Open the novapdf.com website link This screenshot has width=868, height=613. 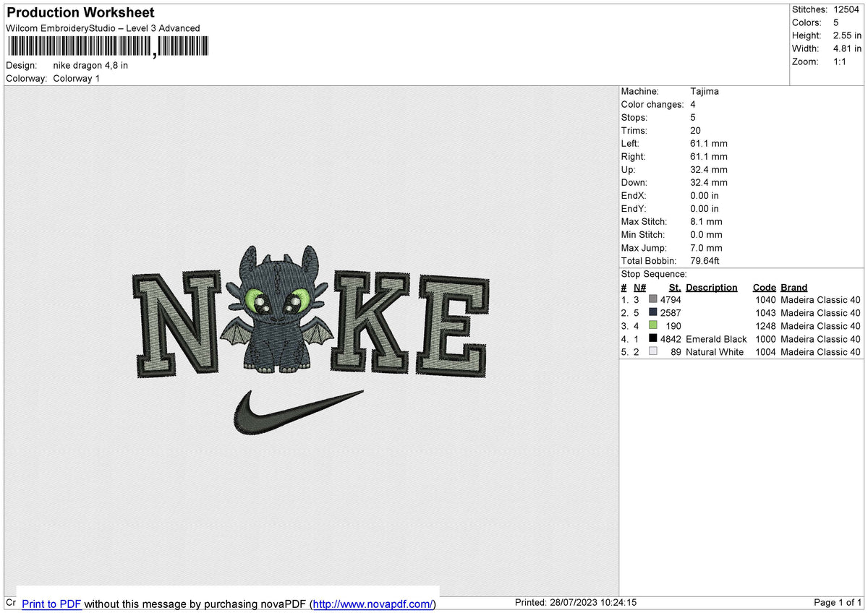(x=373, y=604)
